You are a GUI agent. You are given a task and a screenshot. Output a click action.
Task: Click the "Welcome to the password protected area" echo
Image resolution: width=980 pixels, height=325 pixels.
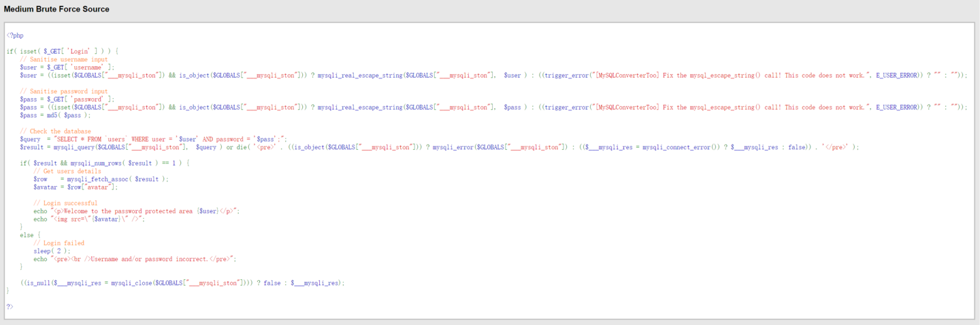[136, 211]
